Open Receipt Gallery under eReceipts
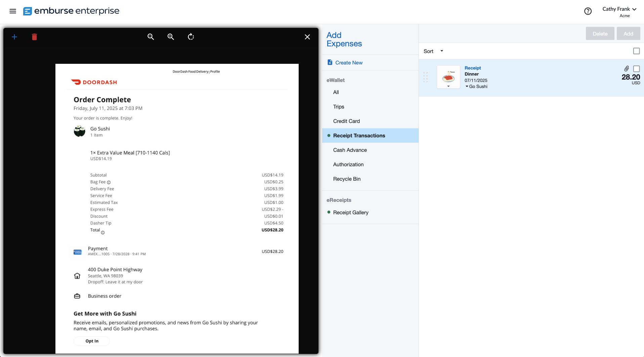 pos(351,213)
